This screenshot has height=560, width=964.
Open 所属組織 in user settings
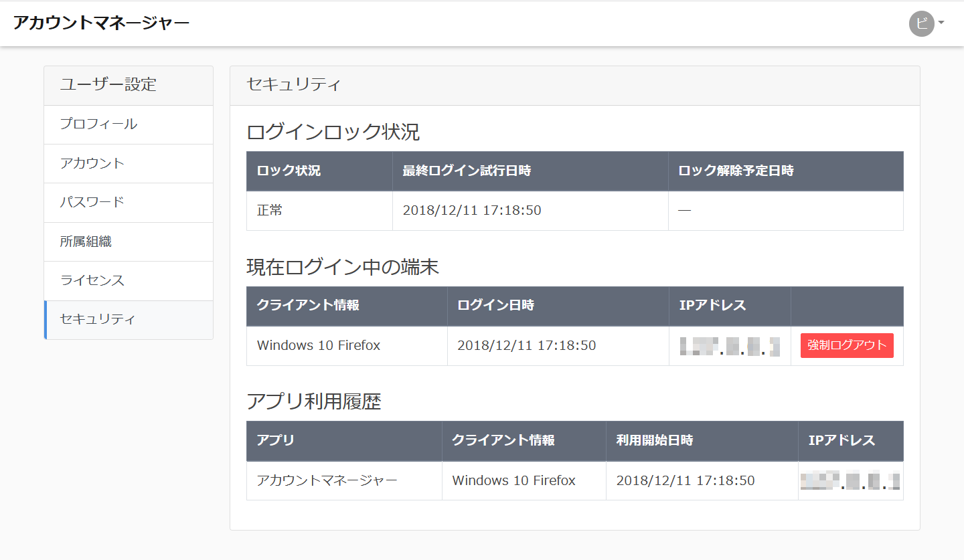coord(86,242)
